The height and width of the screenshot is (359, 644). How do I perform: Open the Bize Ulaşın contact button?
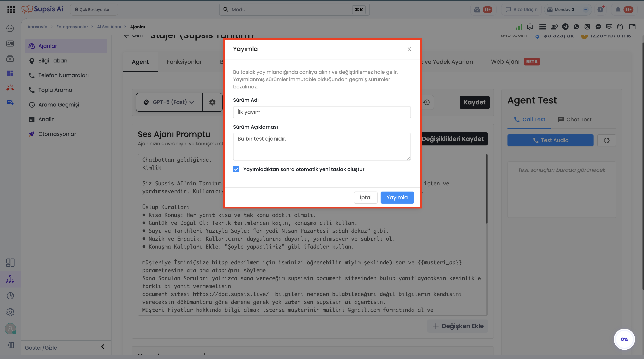pyautogui.click(x=521, y=9)
